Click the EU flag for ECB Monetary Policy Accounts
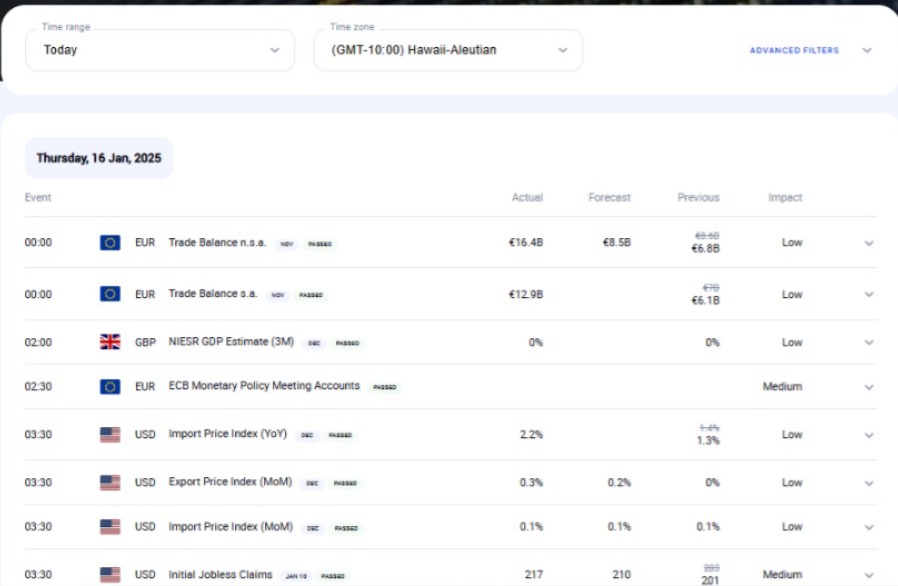The width and height of the screenshot is (898, 586). pos(110,387)
